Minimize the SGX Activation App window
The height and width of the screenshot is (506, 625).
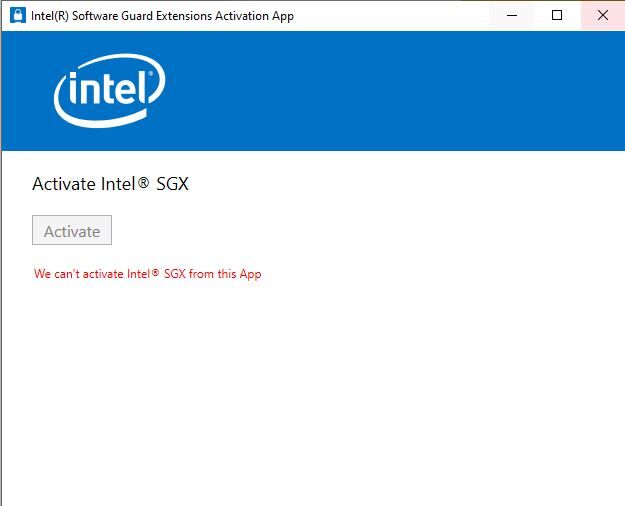pos(512,16)
